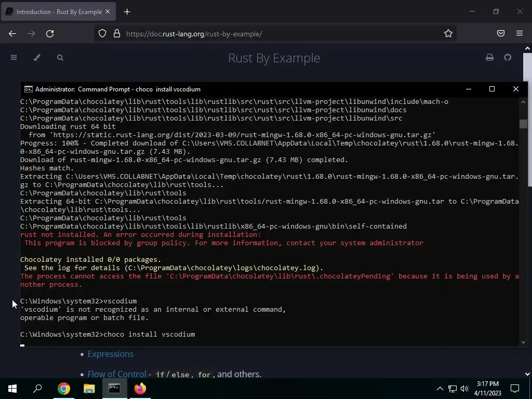Click the tracking protection shield icon

pyautogui.click(x=102, y=34)
